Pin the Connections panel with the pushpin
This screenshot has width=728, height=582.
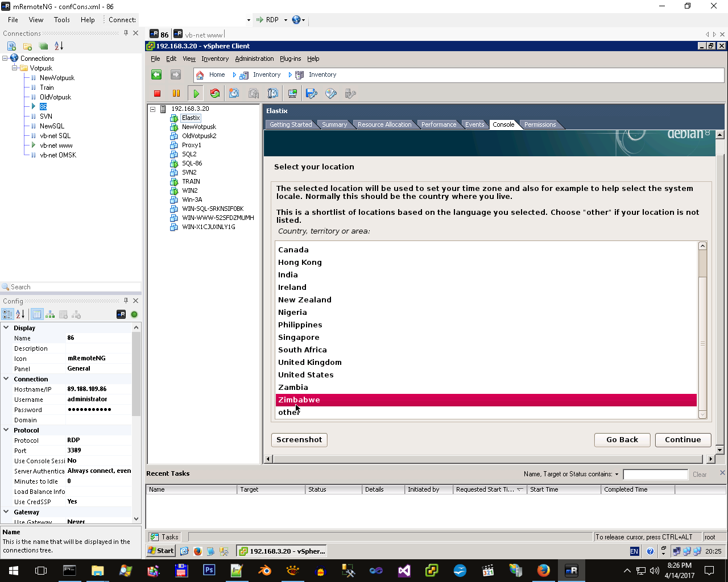click(x=126, y=33)
